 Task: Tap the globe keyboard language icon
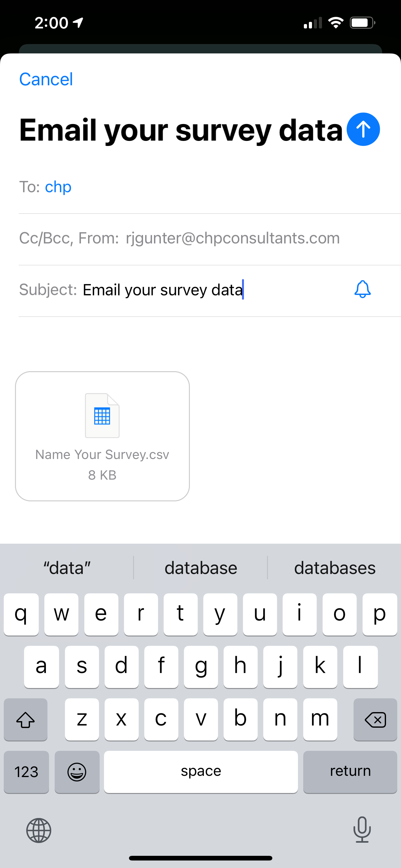coord(39,830)
